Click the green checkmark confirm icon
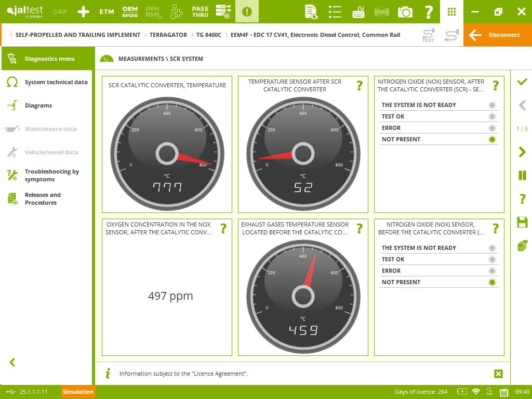532x399 pixels. coord(522,82)
